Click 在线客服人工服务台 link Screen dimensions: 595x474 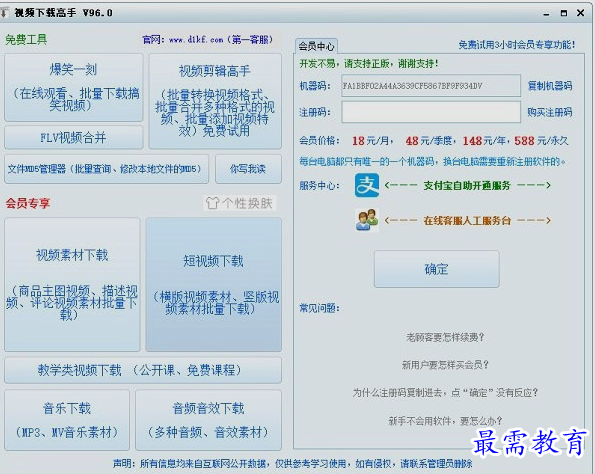[467, 220]
